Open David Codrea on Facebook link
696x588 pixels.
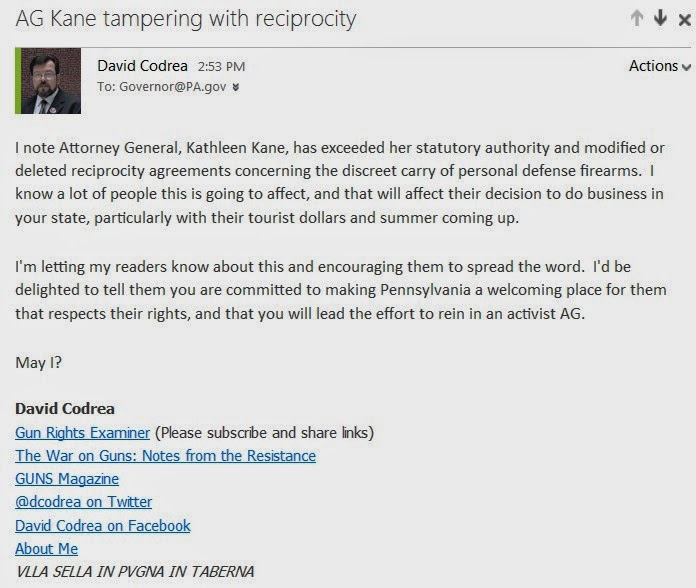[103, 525]
